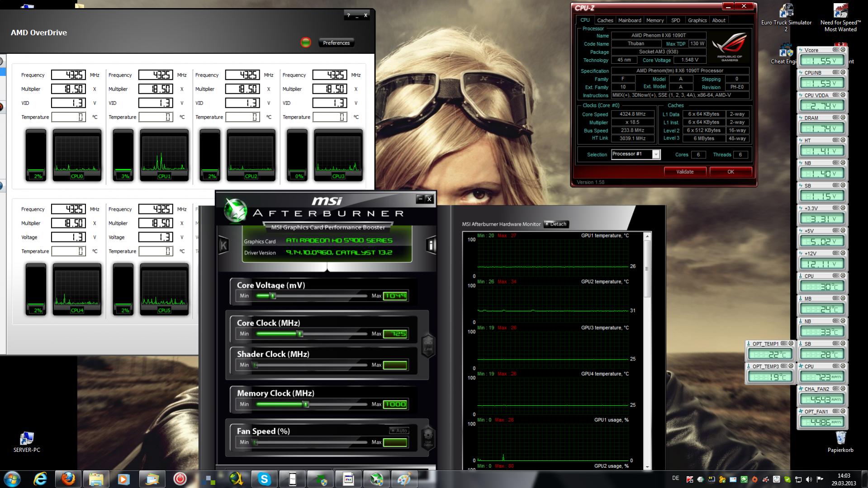Screen dimensions: 868x488
Task: Click the Core Voltage value field
Action: click(395, 296)
